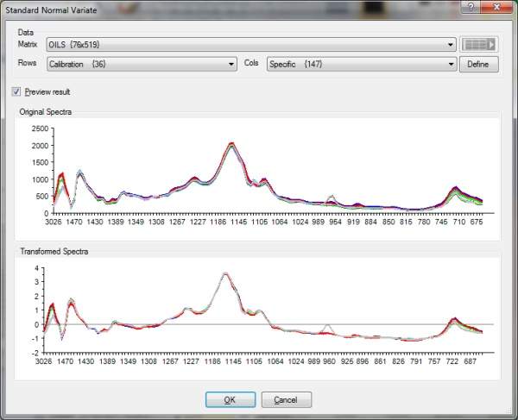Click the Cancel button
This screenshot has width=518, height=420.
(286, 400)
